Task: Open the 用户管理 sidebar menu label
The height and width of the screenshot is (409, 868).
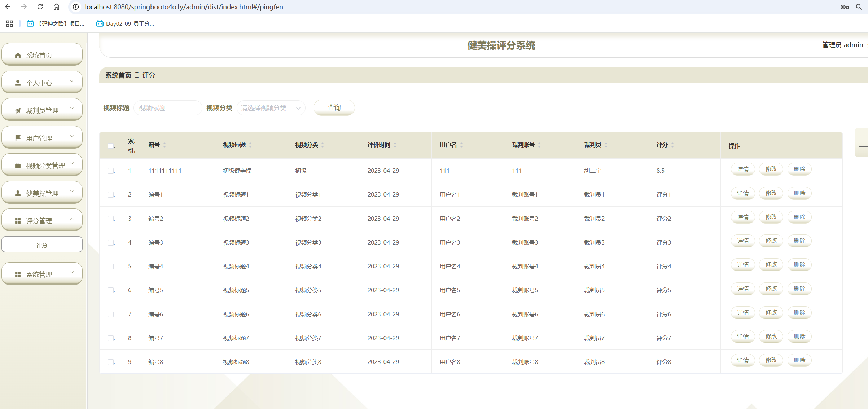Action: point(39,138)
